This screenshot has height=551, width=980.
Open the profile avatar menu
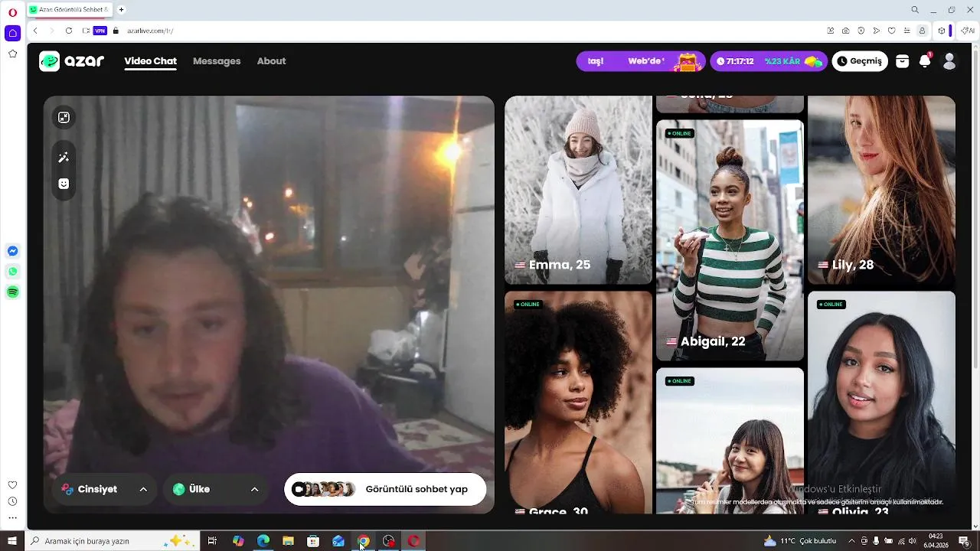[x=949, y=61]
